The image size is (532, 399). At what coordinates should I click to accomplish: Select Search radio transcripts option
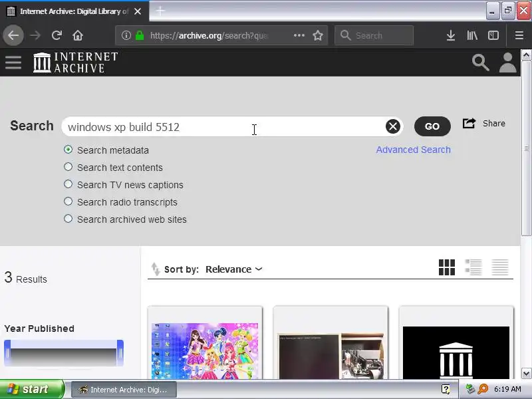(68, 201)
